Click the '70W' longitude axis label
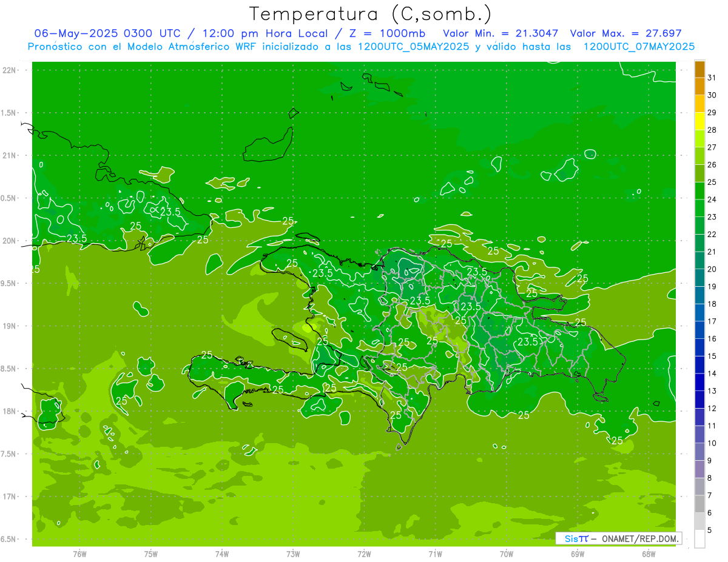 point(507,554)
